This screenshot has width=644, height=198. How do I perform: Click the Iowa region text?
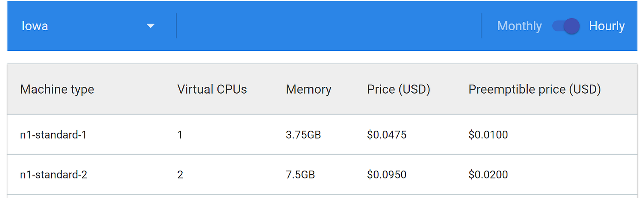pyautogui.click(x=35, y=26)
